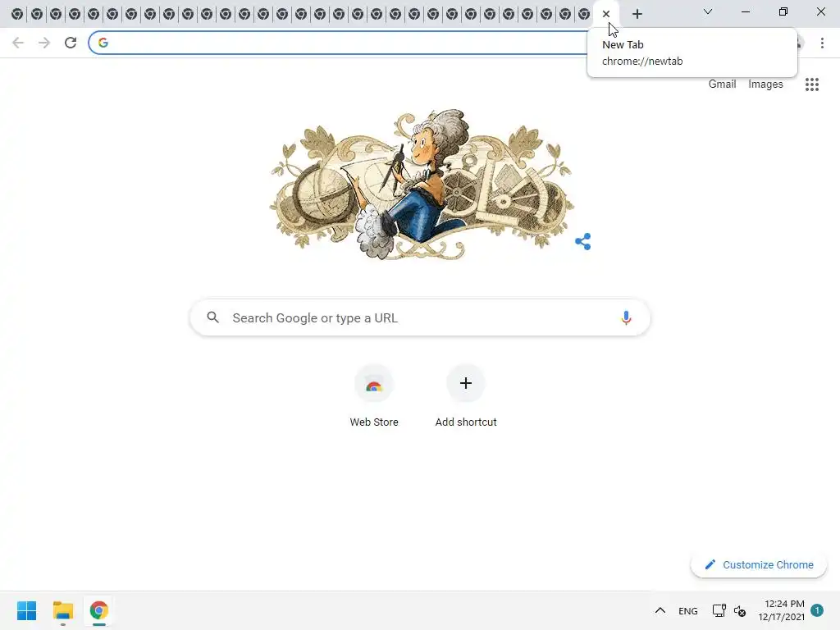Image resolution: width=840 pixels, height=630 pixels.
Task: Click the Customize Chrome button
Action: pyautogui.click(x=759, y=564)
